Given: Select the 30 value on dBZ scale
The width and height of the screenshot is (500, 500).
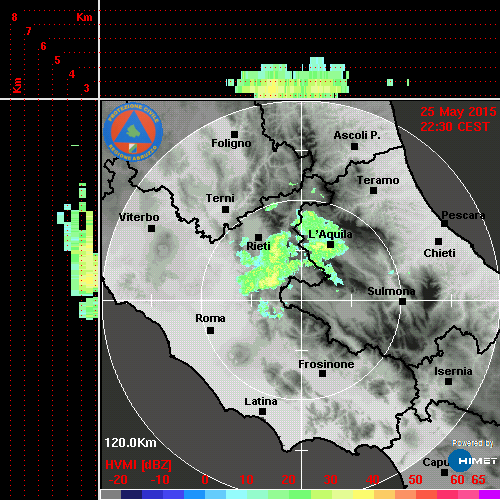Looking at the screenshot, I should coord(330,480).
